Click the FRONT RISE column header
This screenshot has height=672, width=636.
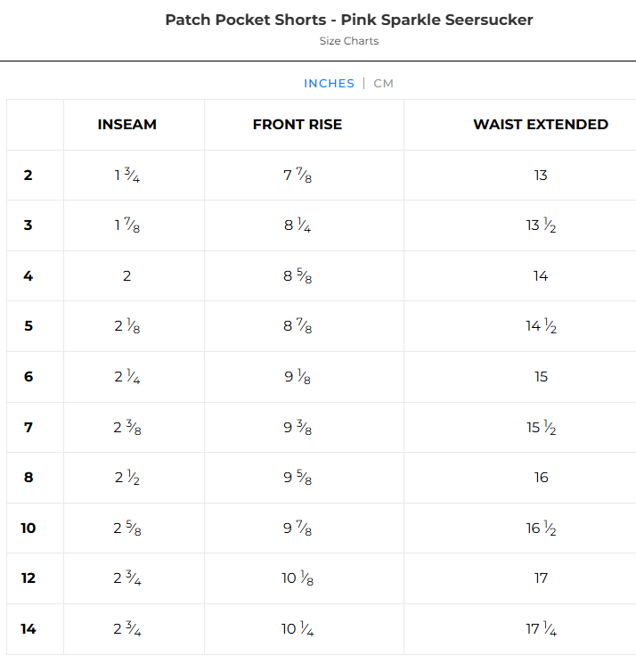[298, 125]
